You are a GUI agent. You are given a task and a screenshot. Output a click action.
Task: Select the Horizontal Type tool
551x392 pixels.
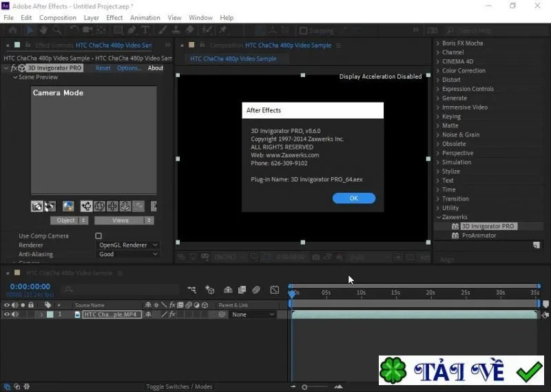coord(145,30)
